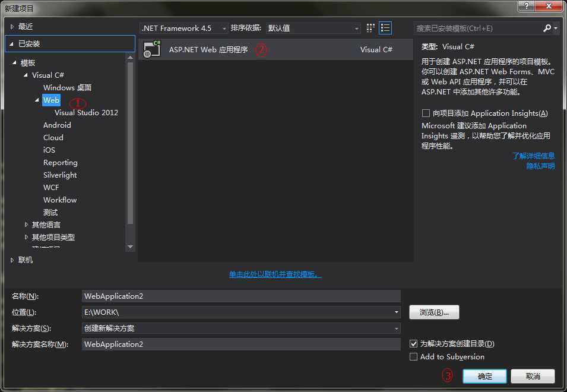
Task: Select the 测试 (Test) template category
Action: click(50, 212)
